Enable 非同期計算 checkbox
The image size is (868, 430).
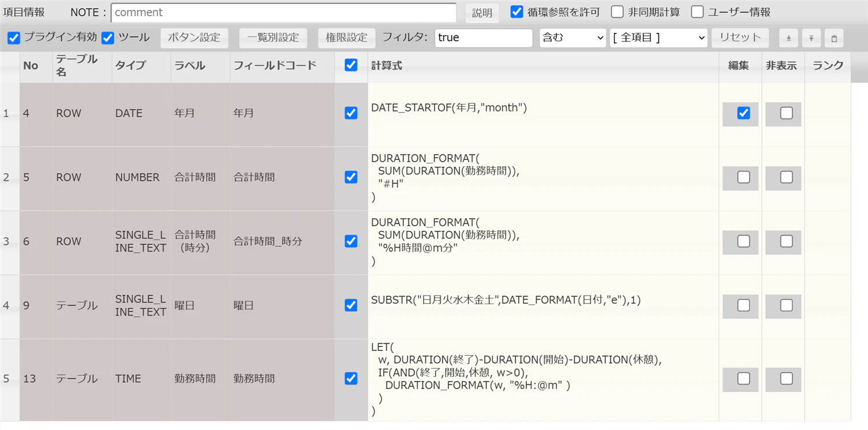click(618, 12)
